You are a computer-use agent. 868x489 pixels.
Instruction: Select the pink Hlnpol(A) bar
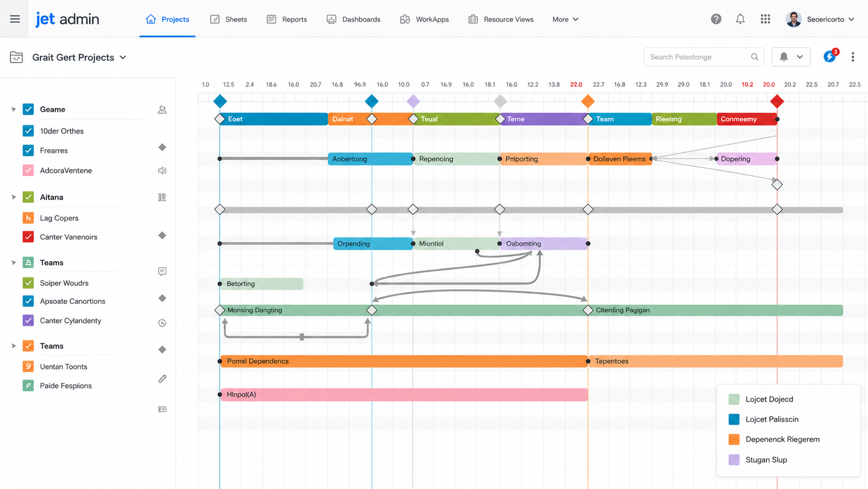point(404,394)
